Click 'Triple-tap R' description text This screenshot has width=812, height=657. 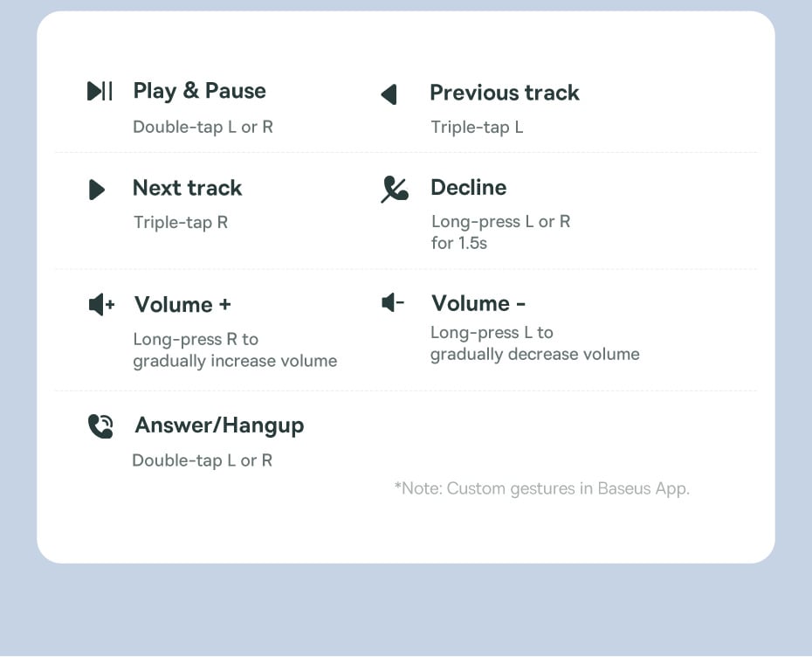point(180,223)
